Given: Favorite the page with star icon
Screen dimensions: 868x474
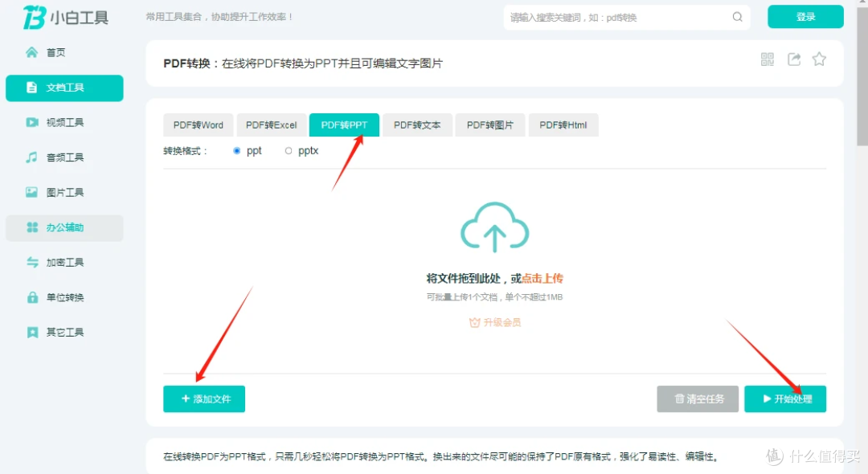Looking at the screenshot, I should pyautogui.click(x=819, y=59).
